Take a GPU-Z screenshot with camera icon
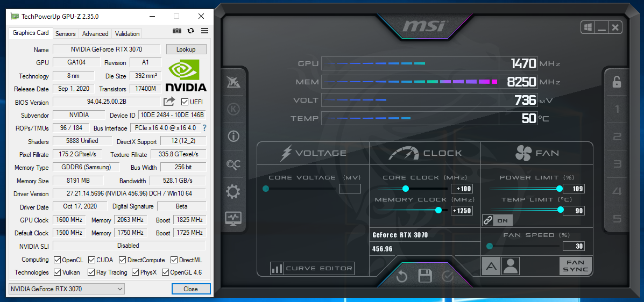Screen dimensions: 644x302 (x=177, y=31)
